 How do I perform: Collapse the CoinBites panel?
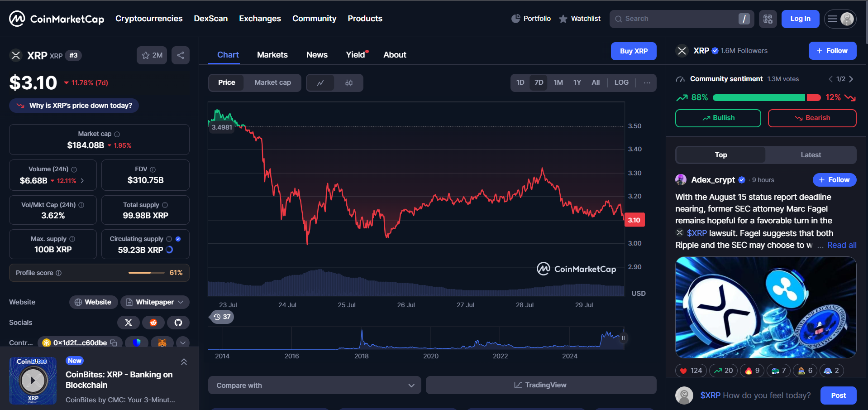184,362
